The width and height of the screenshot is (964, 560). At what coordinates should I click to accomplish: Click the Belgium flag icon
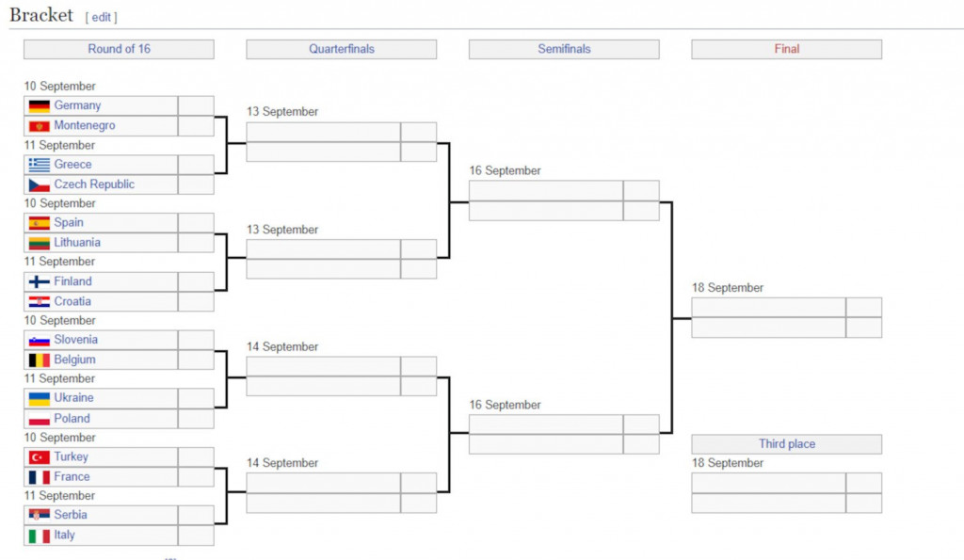click(39, 360)
